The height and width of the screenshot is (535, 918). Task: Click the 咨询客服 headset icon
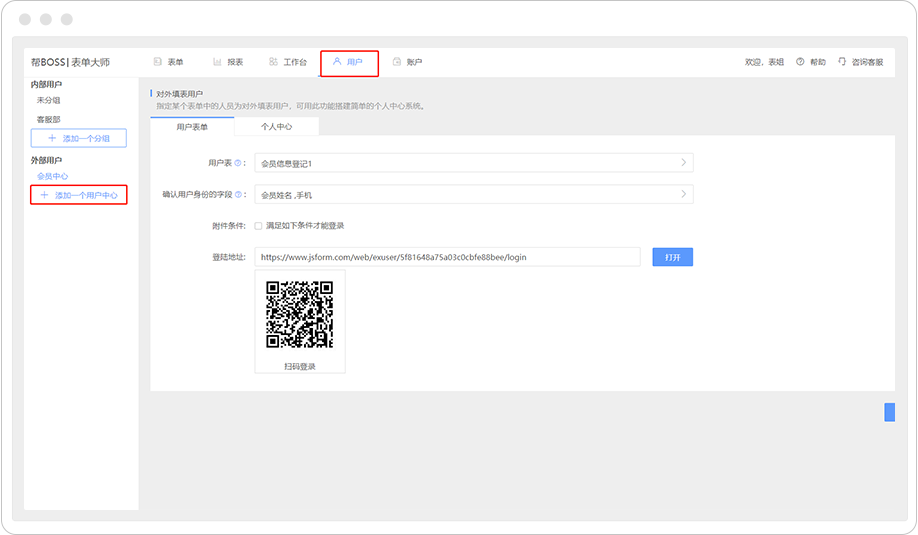click(842, 62)
